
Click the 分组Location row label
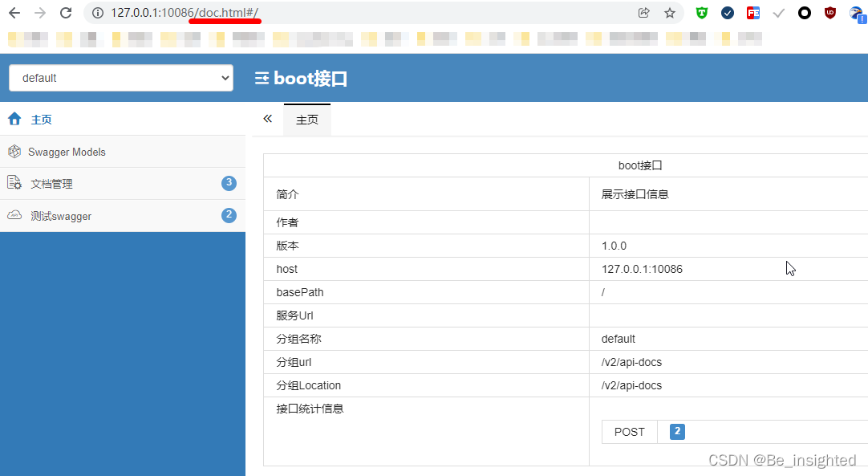pyautogui.click(x=308, y=385)
